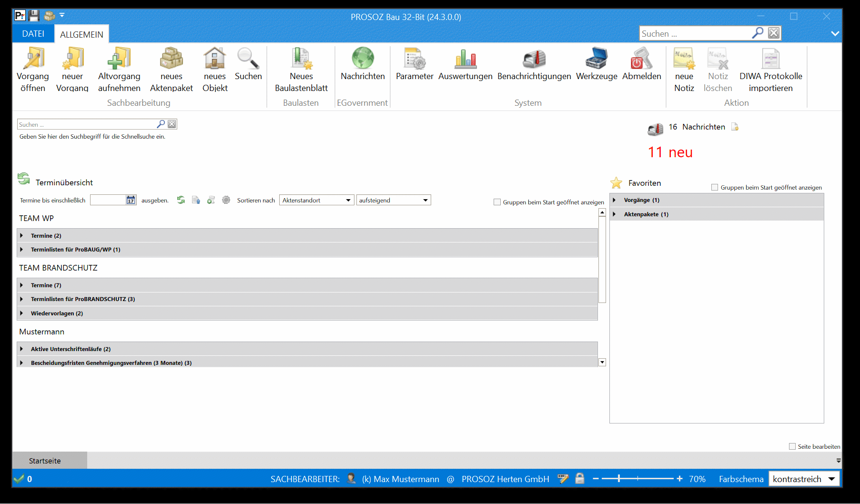Open the Werkzeuge toolbox
860x504 pixels.
coord(597,64)
